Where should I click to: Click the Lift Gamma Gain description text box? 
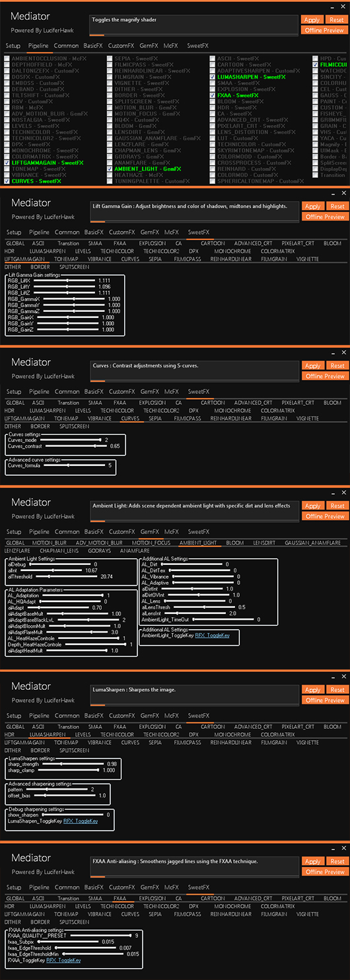pos(195,211)
